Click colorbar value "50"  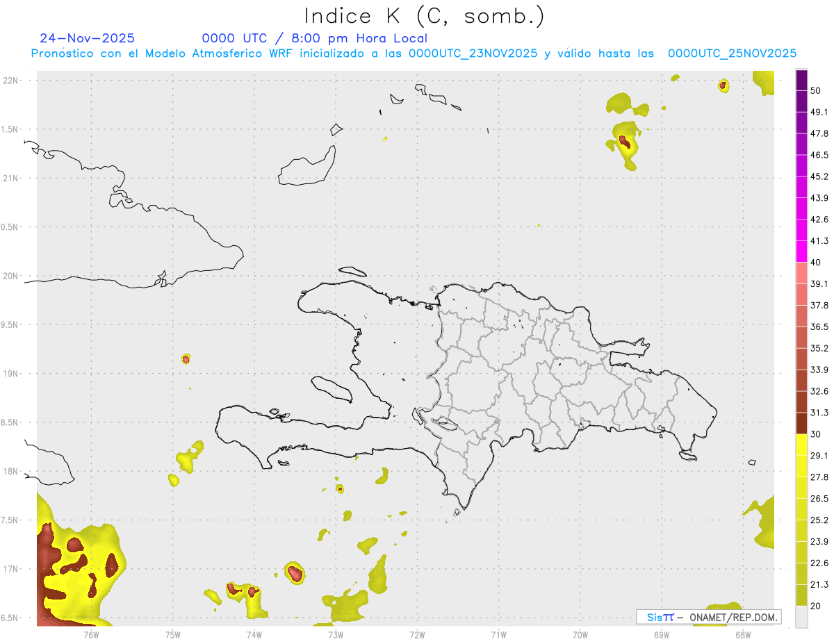[x=816, y=91]
